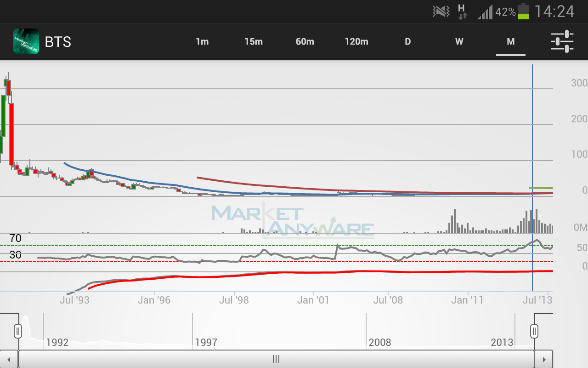The image size is (588, 368).
Task: Grab the left range selector handle
Action: click(18, 331)
